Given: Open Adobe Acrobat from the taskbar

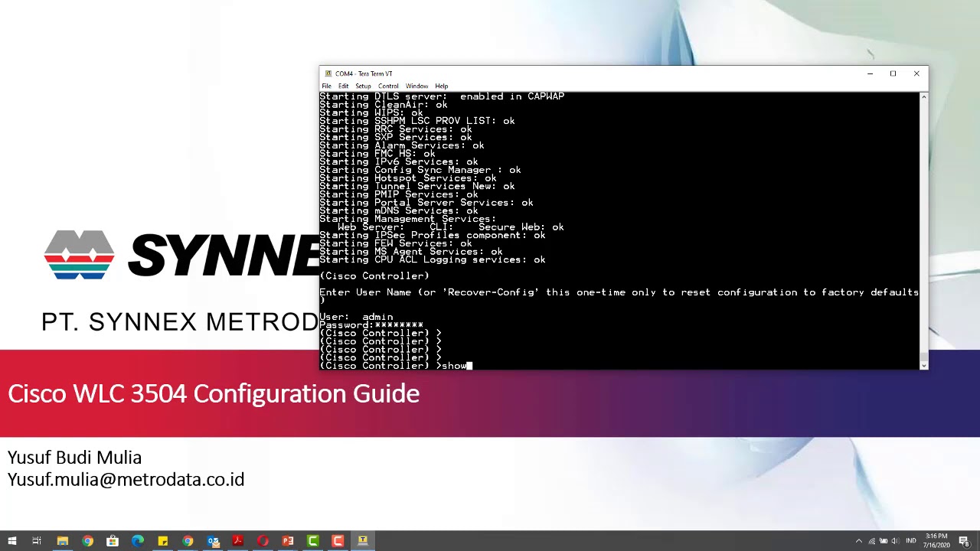Looking at the screenshot, I should pos(237,541).
